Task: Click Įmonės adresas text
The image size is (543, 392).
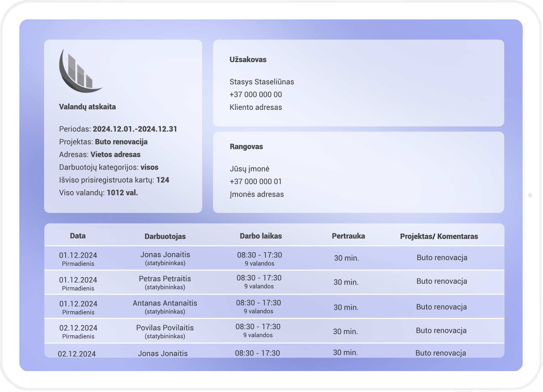Action: click(257, 194)
